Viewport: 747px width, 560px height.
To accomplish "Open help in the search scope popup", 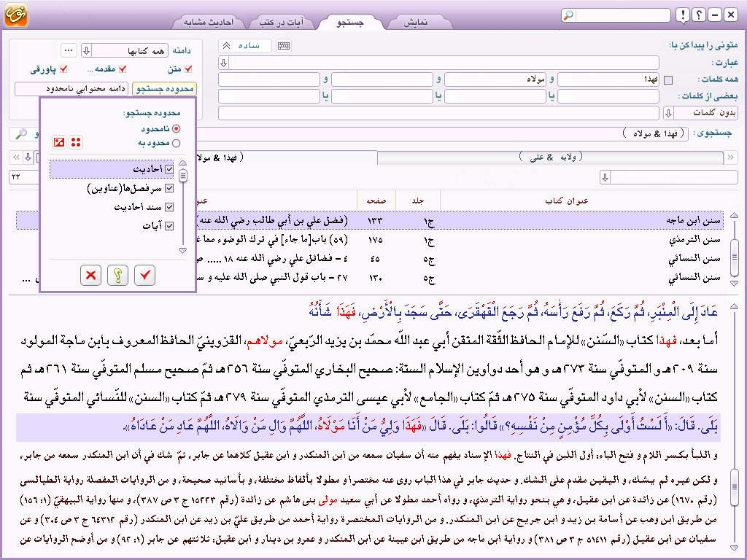I will (118, 275).
